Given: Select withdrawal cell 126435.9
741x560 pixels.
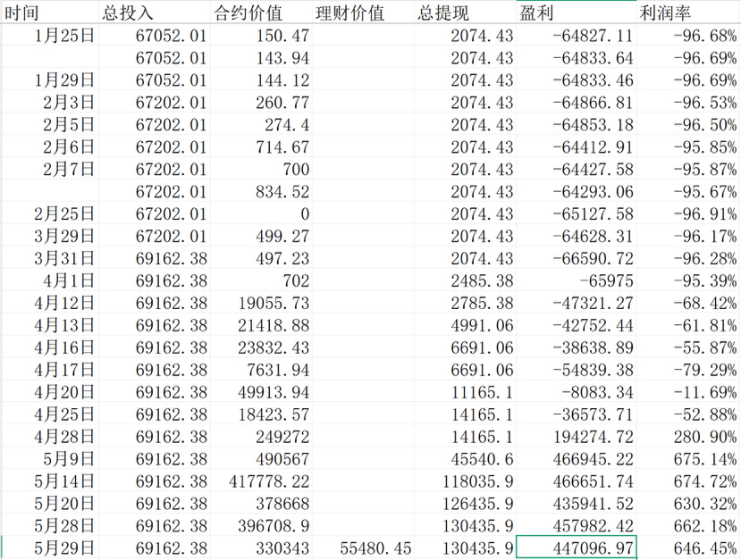Looking at the screenshot, I should [x=465, y=504].
